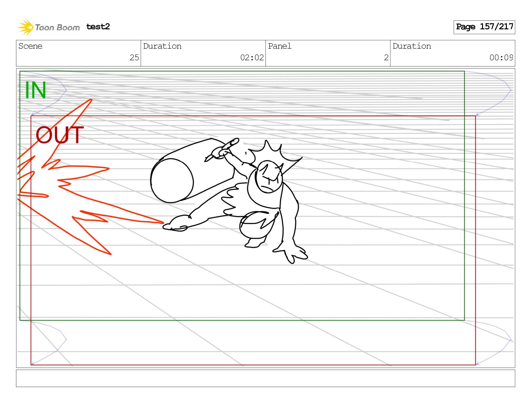
Task: Click the panel duration value '00:09'
Action: (501, 57)
